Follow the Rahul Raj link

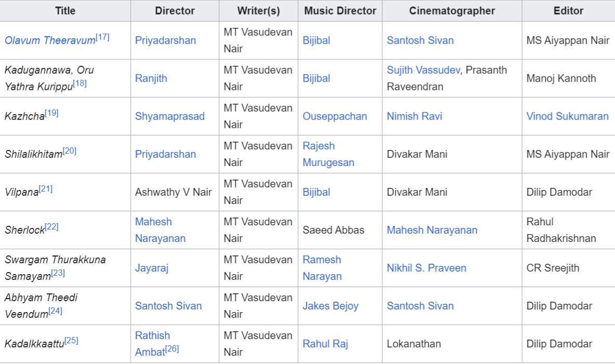point(325,344)
